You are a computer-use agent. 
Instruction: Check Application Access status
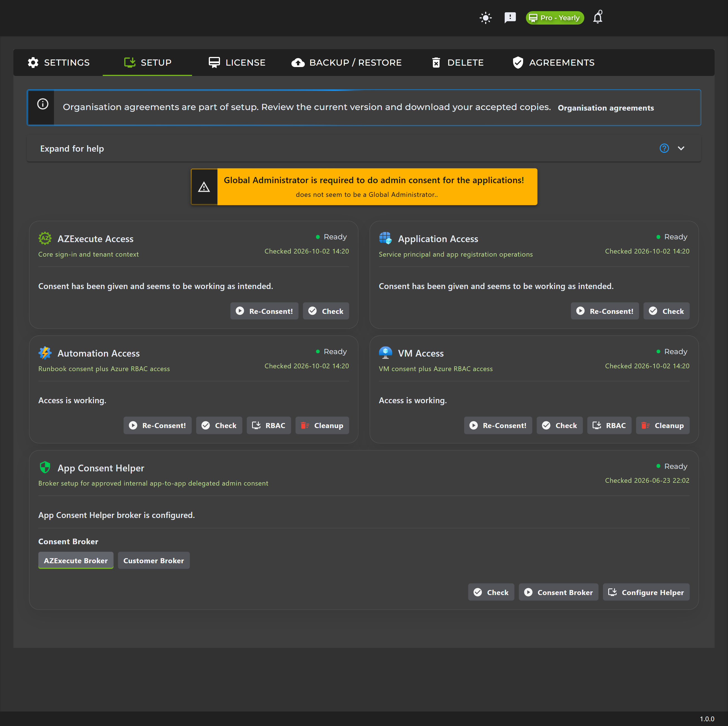(666, 311)
